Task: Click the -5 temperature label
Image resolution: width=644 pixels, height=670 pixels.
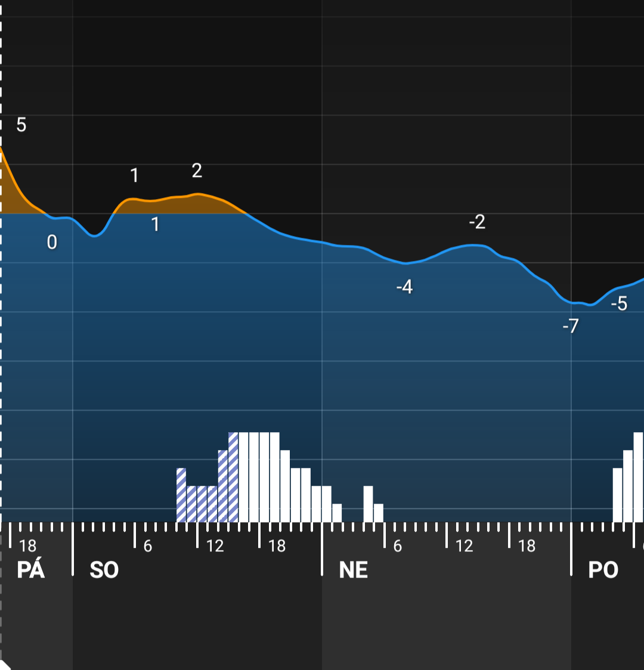Action: [x=620, y=304]
